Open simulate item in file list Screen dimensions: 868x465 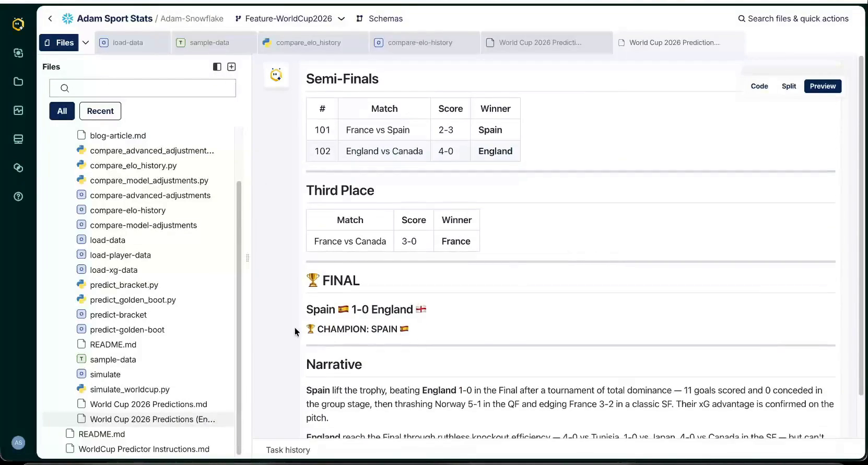(105, 375)
